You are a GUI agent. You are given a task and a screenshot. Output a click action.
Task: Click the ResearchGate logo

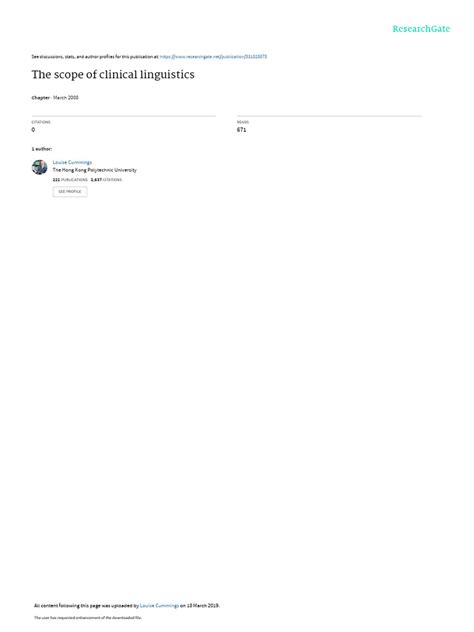click(421, 29)
